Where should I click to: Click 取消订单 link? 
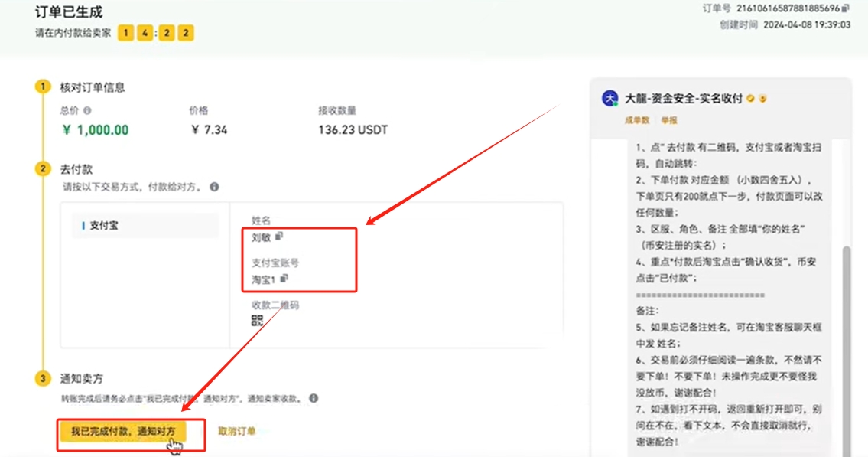[236, 431]
